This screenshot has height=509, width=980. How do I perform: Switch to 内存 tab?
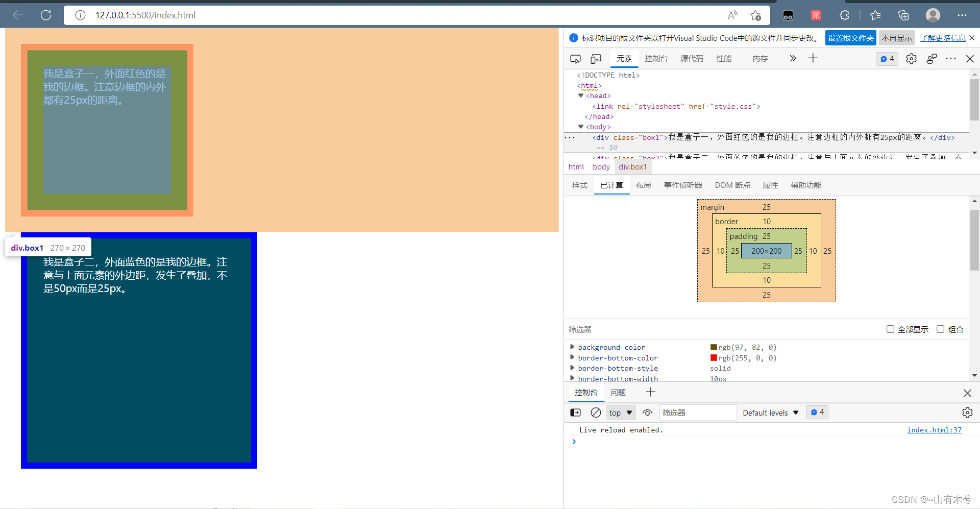click(x=760, y=59)
